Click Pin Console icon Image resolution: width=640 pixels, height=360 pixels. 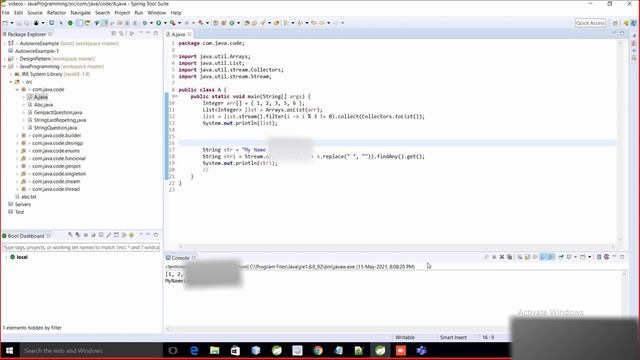[x=561, y=257]
